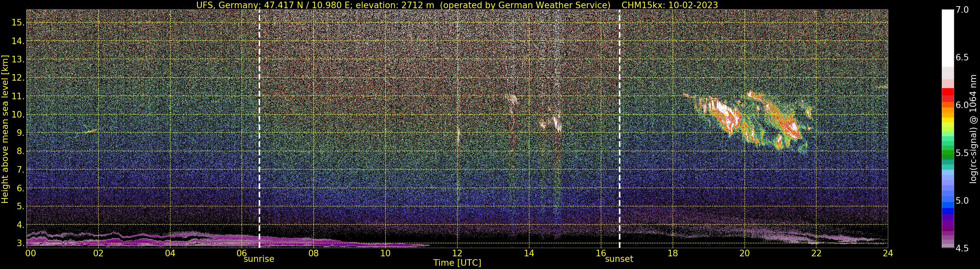Click the height axis tick label "5."
The width and height of the screenshot is (980, 269).
[x=21, y=207]
